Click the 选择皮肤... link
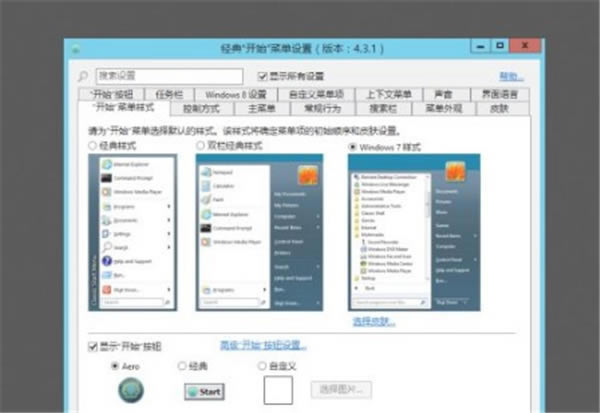This screenshot has height=413, width=600. 373,322
